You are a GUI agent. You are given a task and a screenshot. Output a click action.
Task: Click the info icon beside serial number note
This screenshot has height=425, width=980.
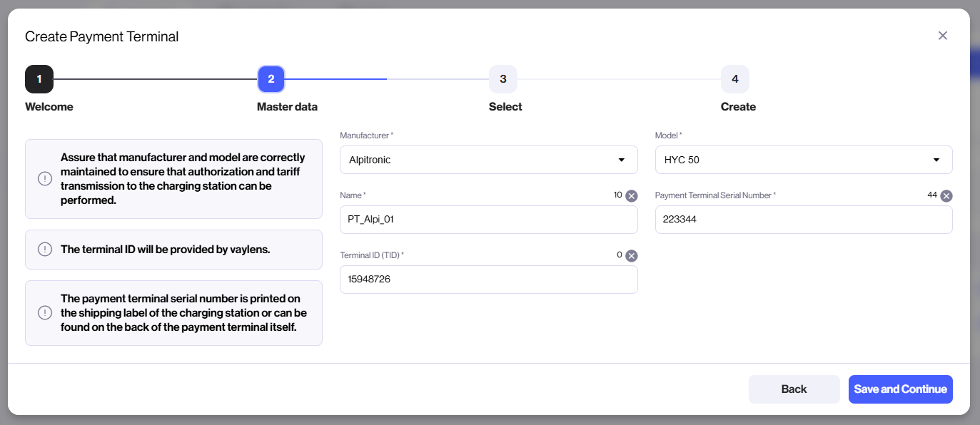(45, 313)
